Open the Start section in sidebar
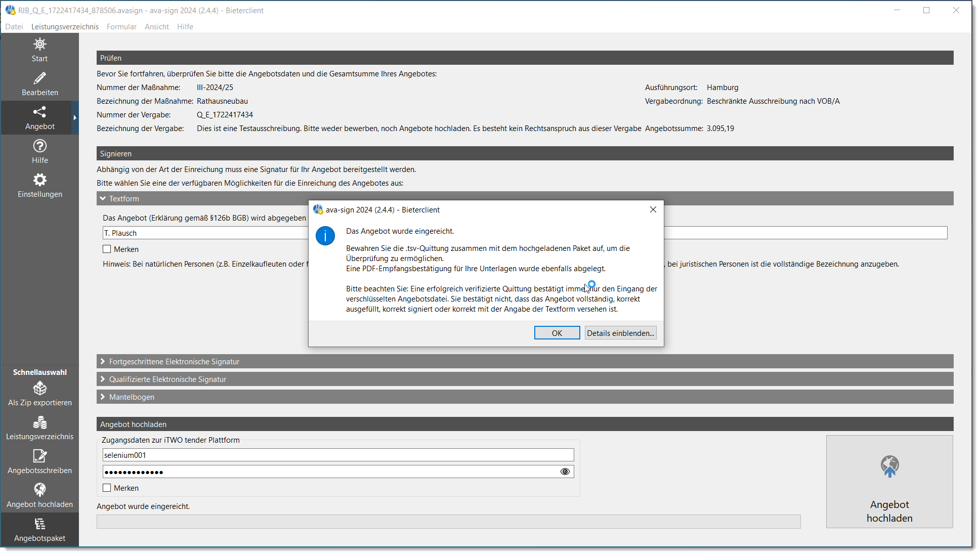 tap(39, 50)
